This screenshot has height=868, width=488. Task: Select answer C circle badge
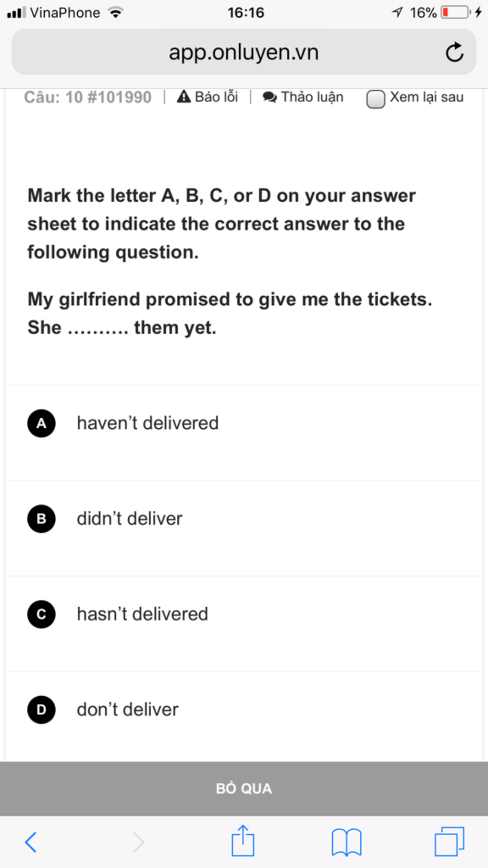click(41, 614)
